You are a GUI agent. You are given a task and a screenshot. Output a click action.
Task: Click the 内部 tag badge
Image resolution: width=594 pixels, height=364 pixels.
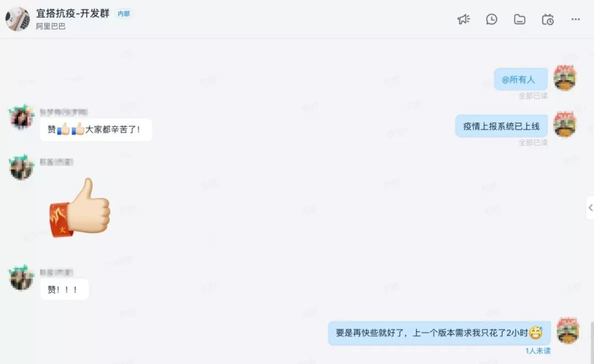pyautogui.click(x=124, y=14)
